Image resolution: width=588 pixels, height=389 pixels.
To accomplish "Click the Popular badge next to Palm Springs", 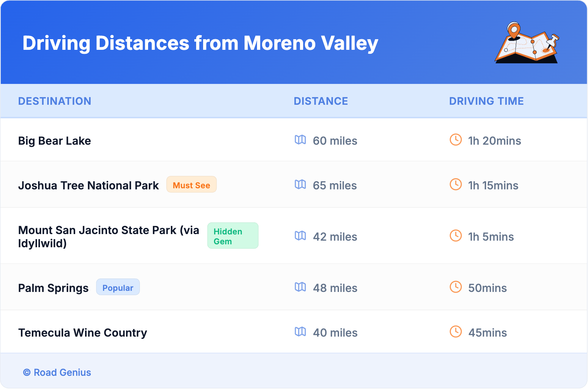I will (118, 288).
